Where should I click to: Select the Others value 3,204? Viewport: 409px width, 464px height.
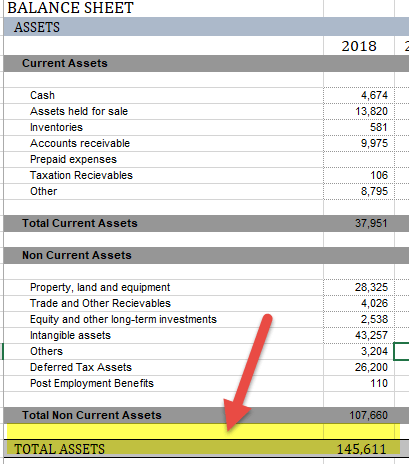374,351
